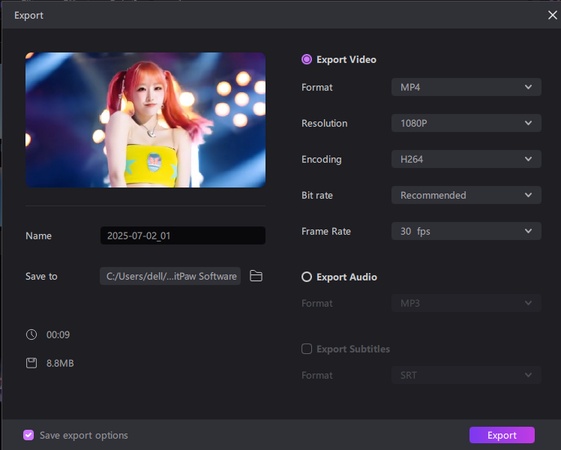Open the MP4 Format dropdown
Screen dimensions: 561x450
[466, 87]
